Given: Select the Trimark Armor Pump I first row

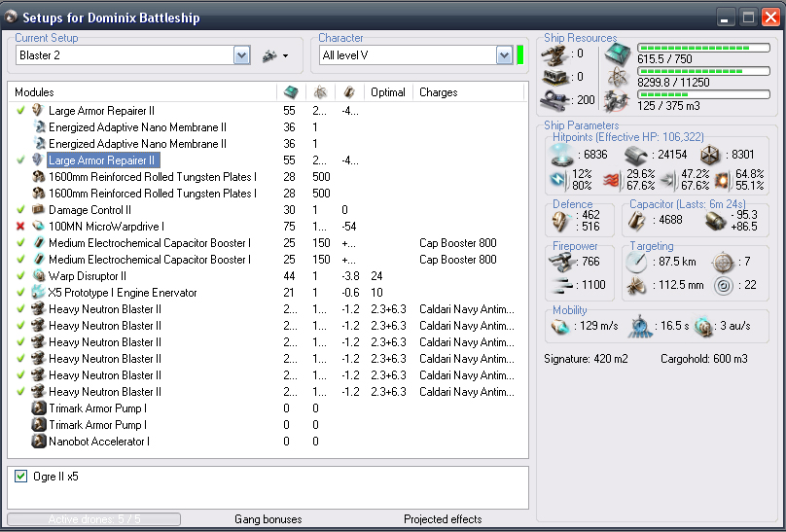Looking at the screenshot, I should tap(97, 408).
